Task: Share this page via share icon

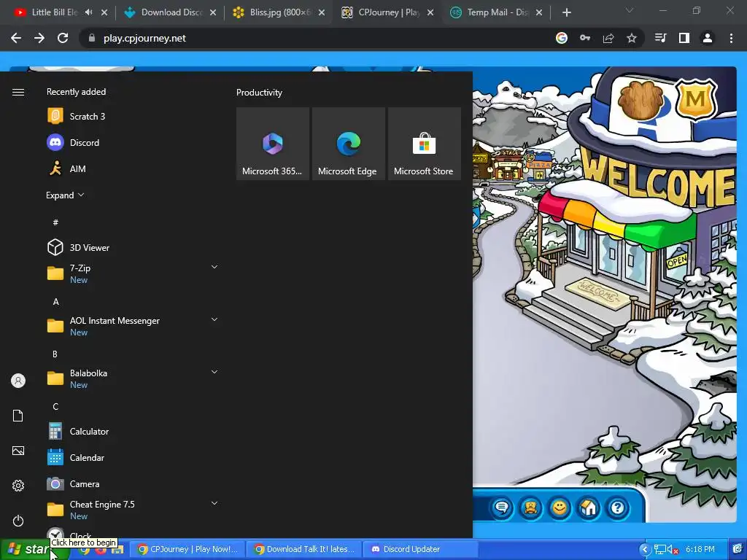Action: 608,38
